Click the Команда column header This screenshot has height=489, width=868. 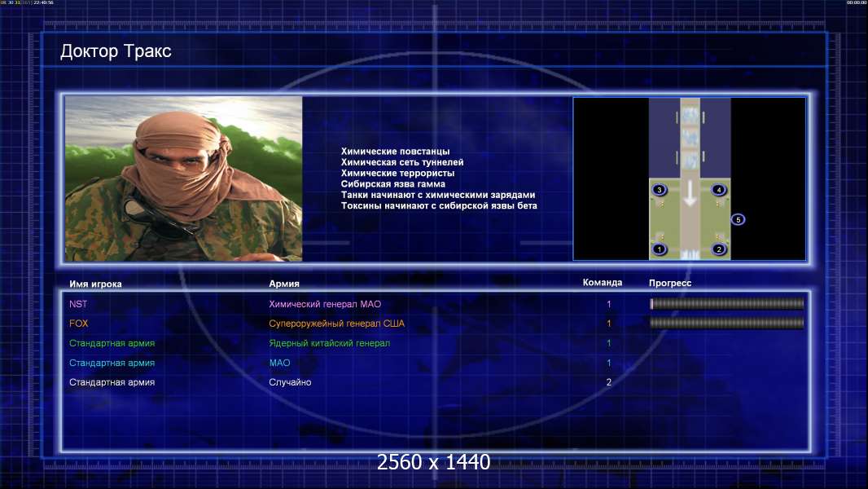(603, 283)
